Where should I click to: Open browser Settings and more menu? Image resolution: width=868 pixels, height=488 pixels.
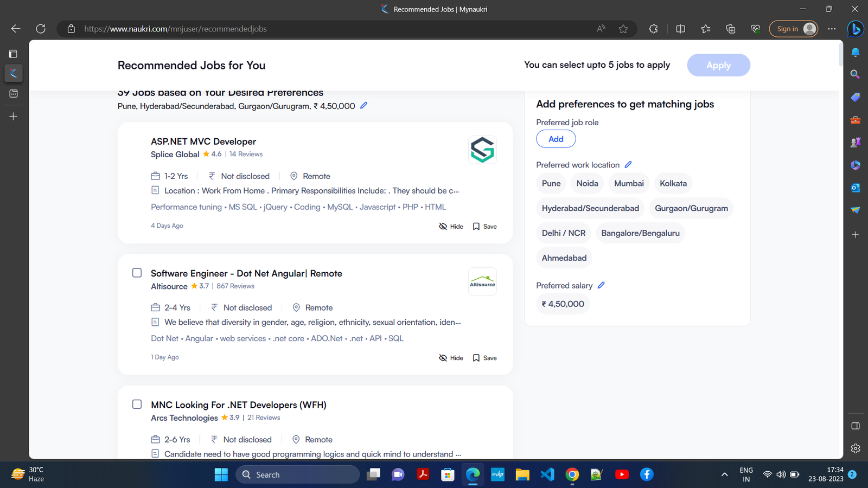(x=832, y=29)
